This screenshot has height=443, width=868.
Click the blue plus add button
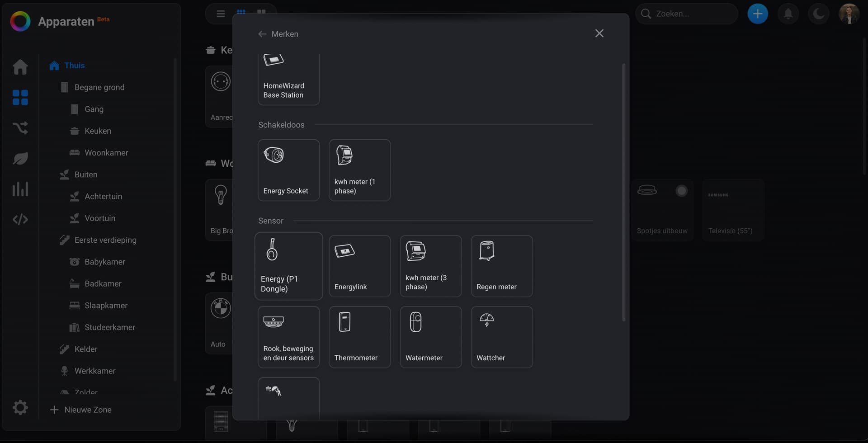[758, 14]
